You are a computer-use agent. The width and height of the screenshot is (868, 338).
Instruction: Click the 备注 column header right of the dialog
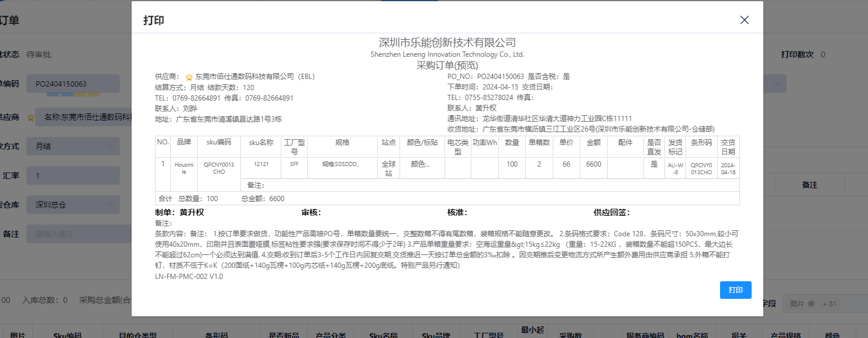pos(810,184)
